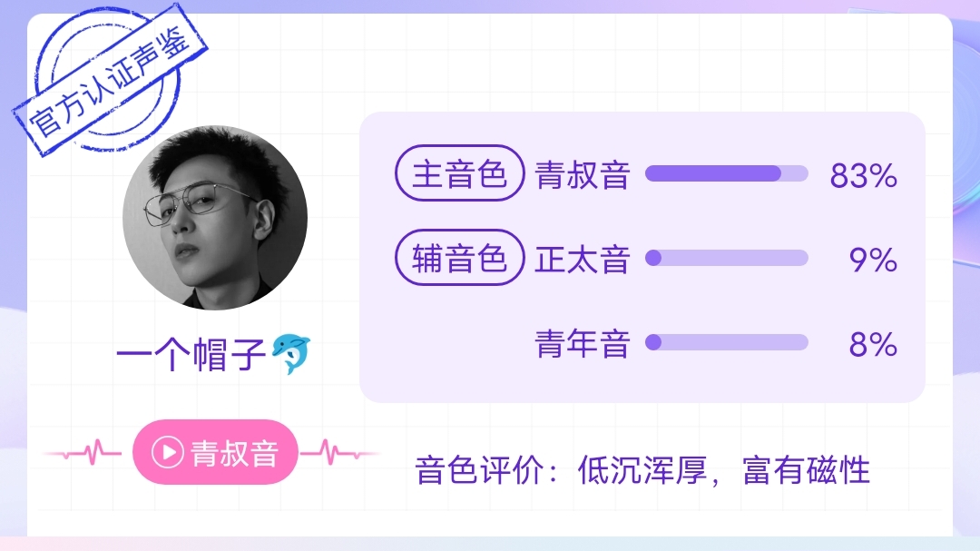Click the 9% percentage value
This screenshot has height=551, width=980.
pyautogui.click(x=873, y=261)
